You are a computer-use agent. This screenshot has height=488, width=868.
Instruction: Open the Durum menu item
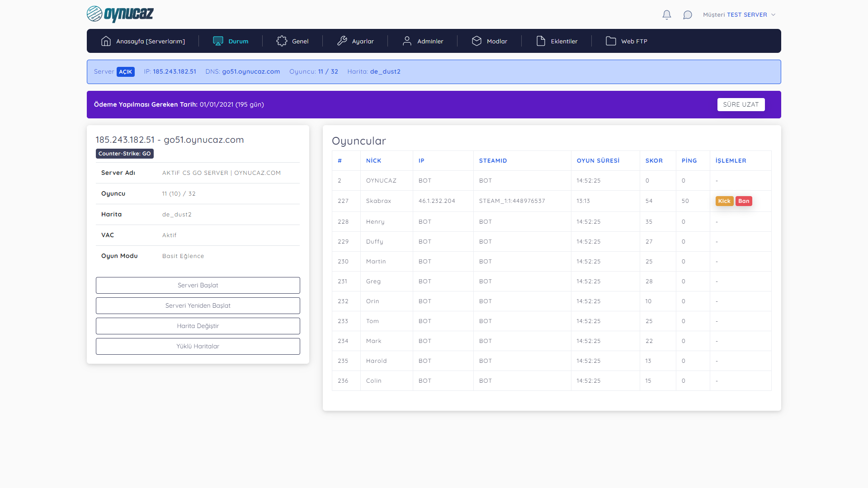click(x=231, y=41)
